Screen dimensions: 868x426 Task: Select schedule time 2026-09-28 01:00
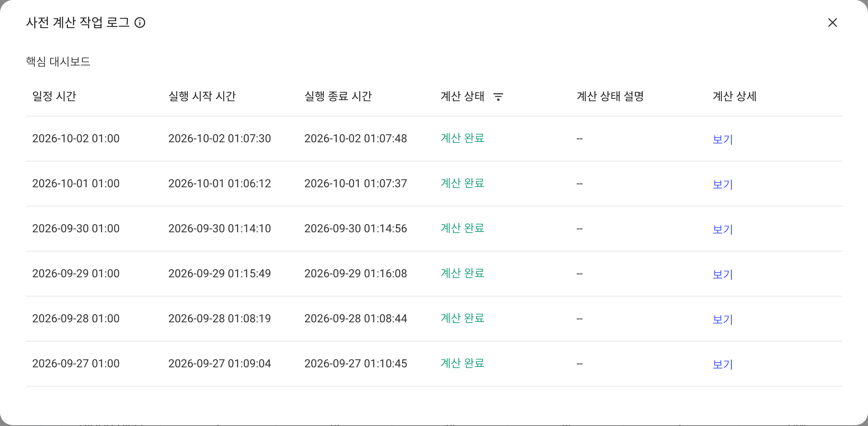76,319
